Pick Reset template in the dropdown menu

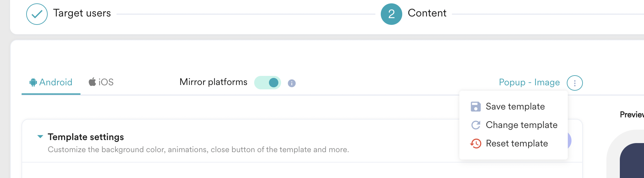coord(517,144)
